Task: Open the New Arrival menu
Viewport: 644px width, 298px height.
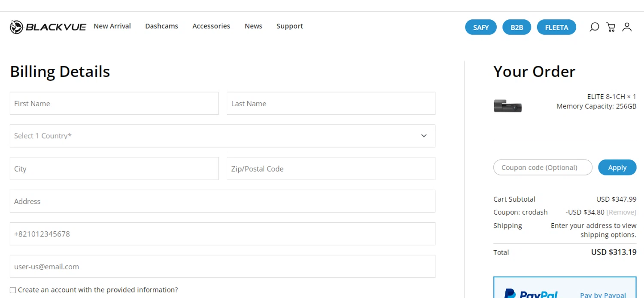Action: [x=112, y=26]
